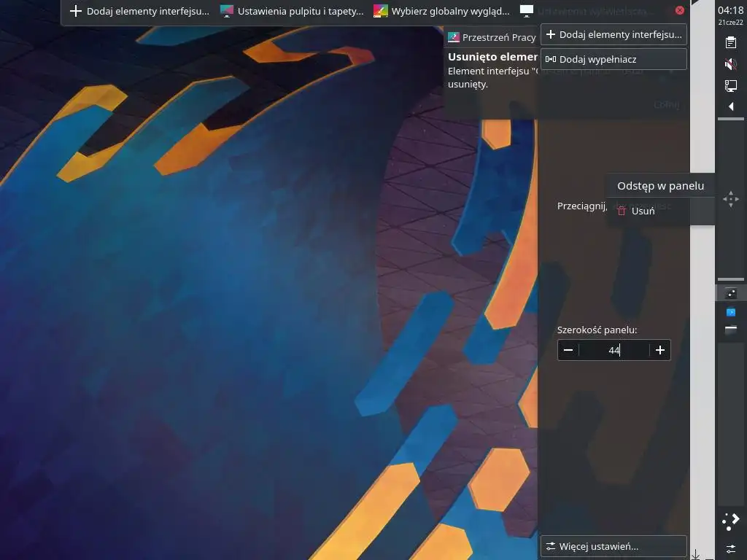Click the date 21cze22 in panel
747x560 pixels.
[x=730, y=23]
